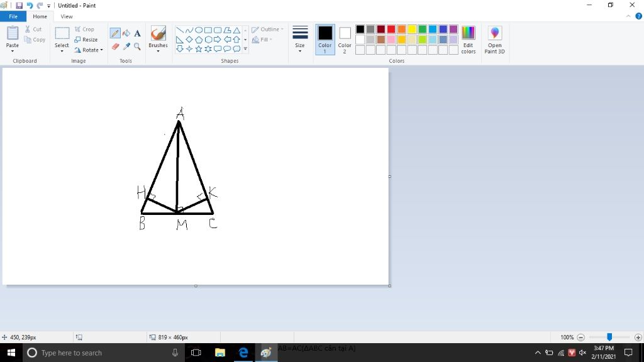The height and width of the screenshot is (362, 644).
Task: Click the Resize button
Action: tap(86, 40)
